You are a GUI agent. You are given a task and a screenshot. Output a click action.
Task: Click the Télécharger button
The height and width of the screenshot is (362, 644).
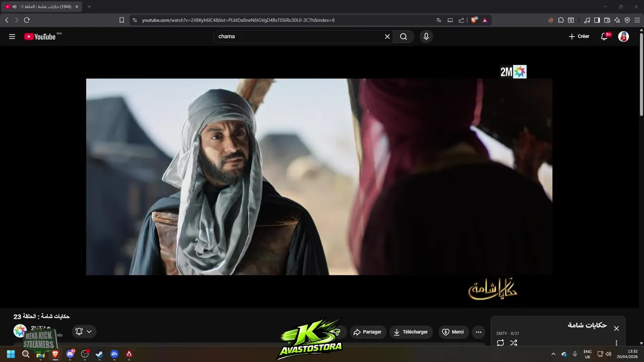coord(411,332)
